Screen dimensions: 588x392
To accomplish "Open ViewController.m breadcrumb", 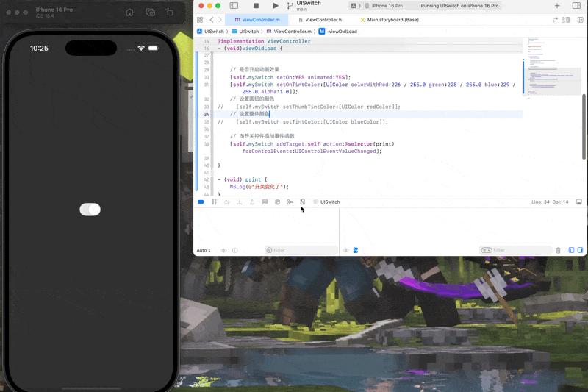I will (x=289, y=32).
